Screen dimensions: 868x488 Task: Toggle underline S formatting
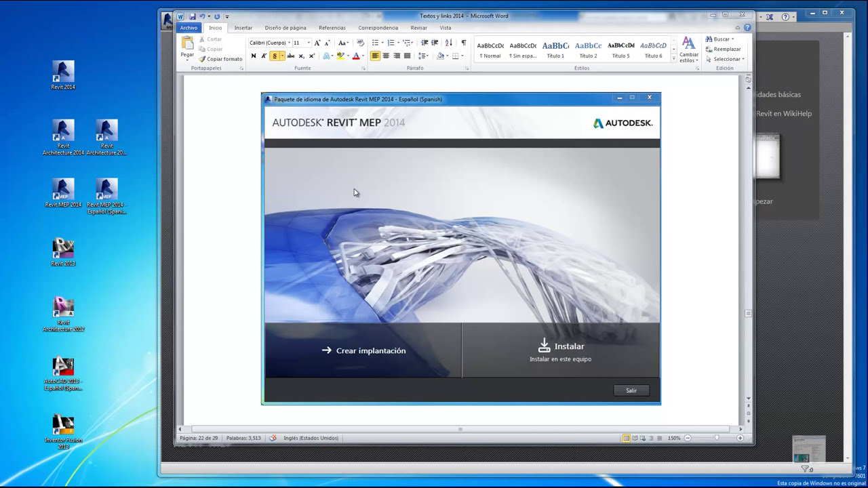tap(274, 56)
